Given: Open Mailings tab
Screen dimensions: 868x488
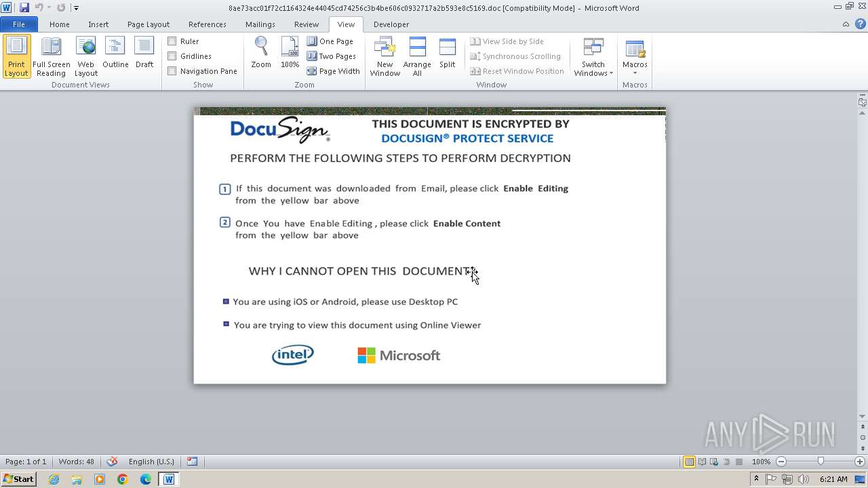Looking at the screenshot, I should tap(260, 24).
